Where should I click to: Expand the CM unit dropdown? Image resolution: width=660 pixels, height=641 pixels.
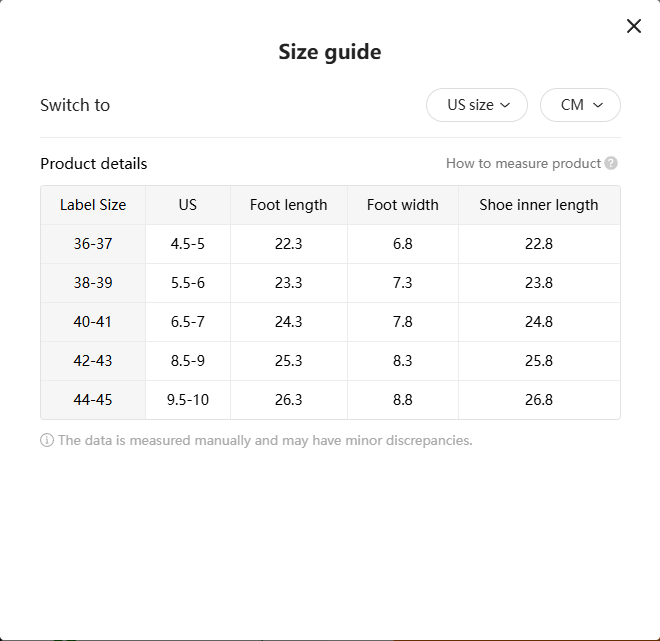pyautogui.click(x=580, y=105)
